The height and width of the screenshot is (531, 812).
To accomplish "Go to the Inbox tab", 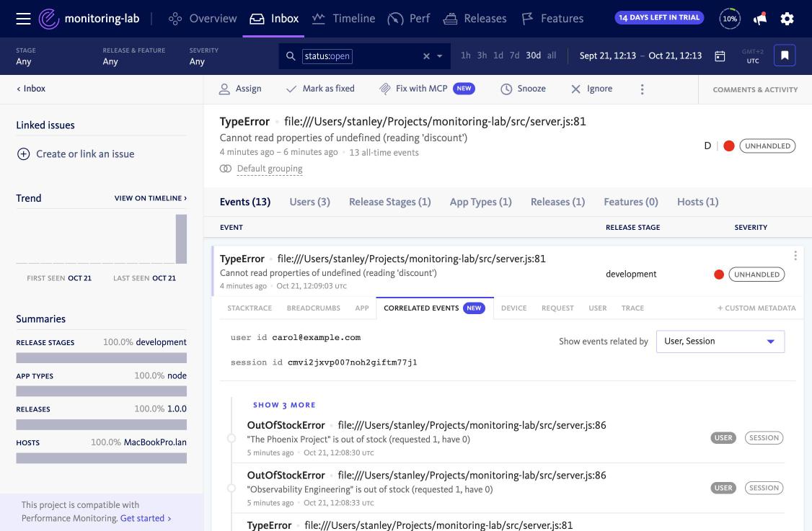I will pyautogui.click(x=273, y=19).
